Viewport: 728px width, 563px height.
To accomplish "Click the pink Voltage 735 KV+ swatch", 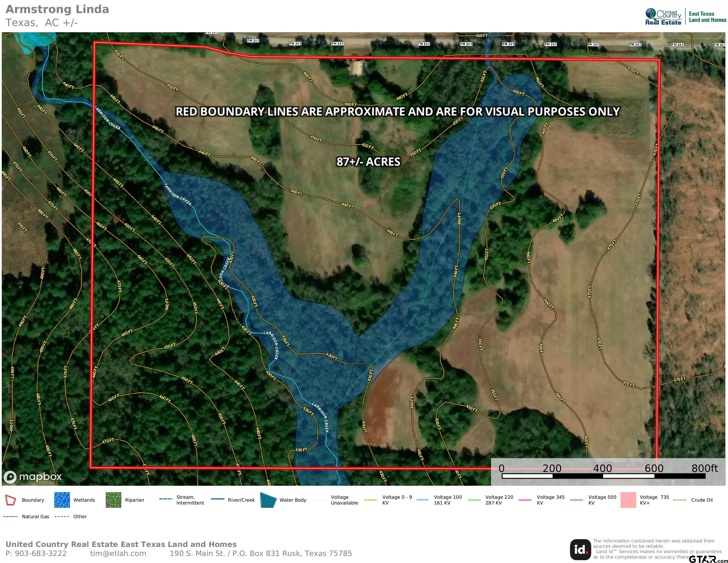I will click(628, 500).
